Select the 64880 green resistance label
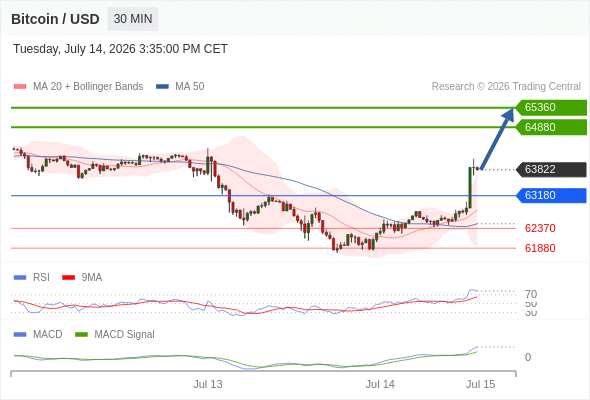Screen dimensions: 590x400 [551, 127]
